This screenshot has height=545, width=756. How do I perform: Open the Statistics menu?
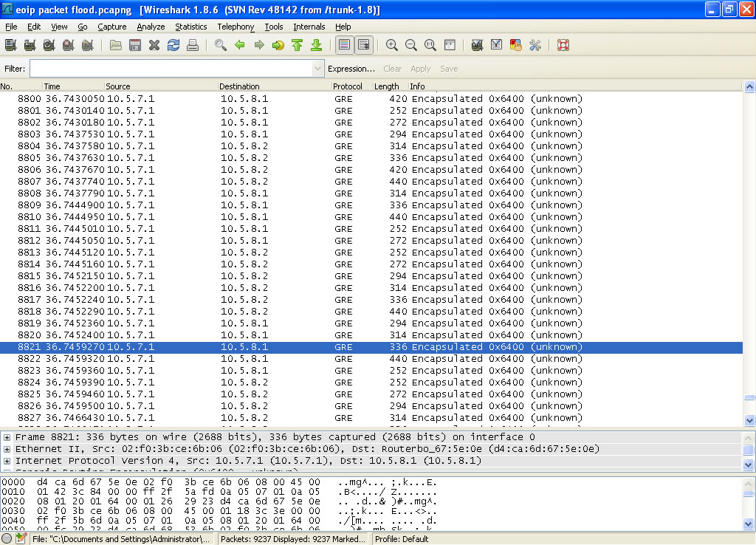pos(191,27)
